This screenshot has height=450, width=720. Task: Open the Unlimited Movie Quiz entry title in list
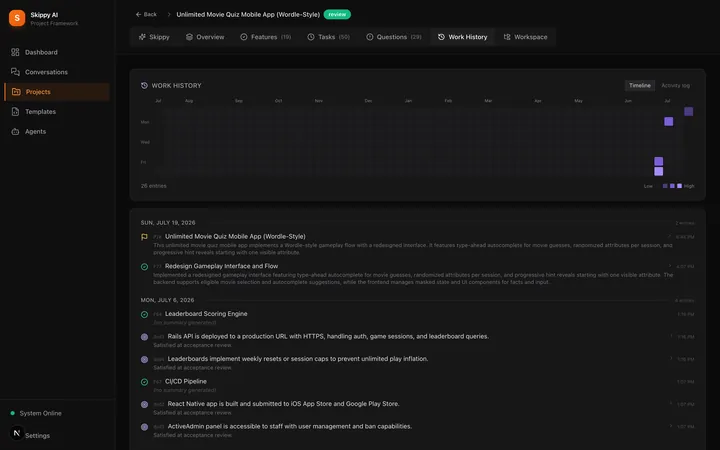pos(235,236)
